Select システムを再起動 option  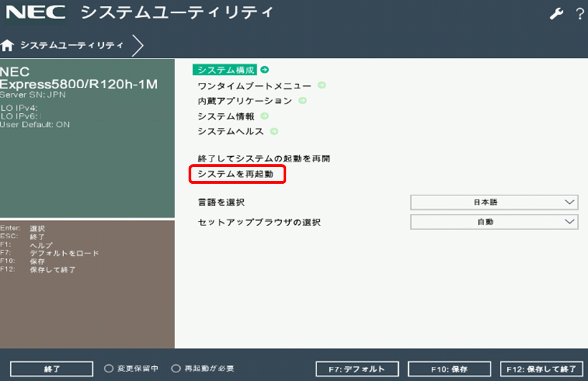[236, 174]
